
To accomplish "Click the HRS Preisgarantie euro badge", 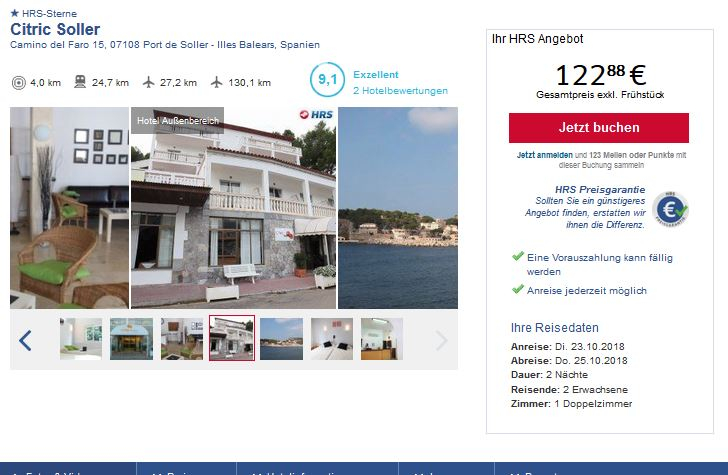I will (x=670, y=209).
